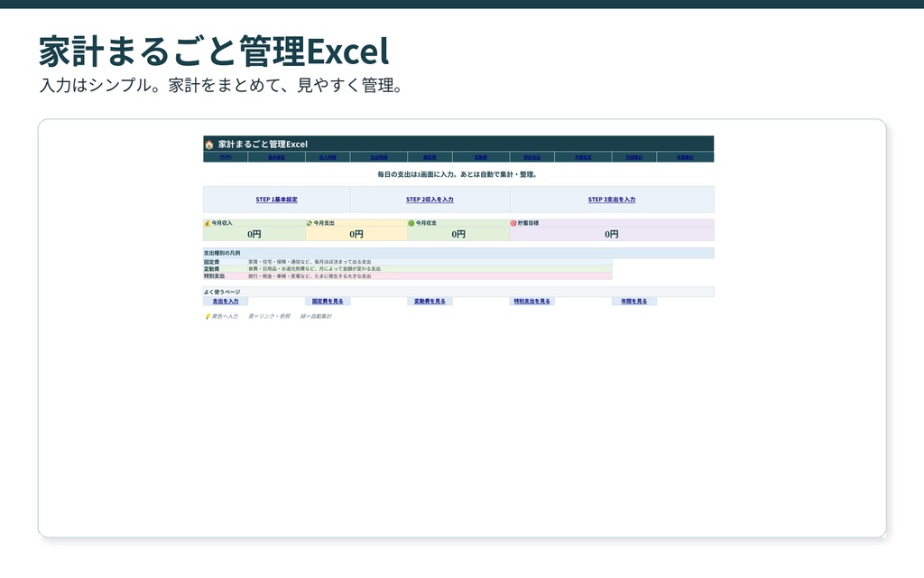Click the 今月収支 label
The width and height of the screenshot is (924, 578).
pyautogui.click(x=426, y=223)
